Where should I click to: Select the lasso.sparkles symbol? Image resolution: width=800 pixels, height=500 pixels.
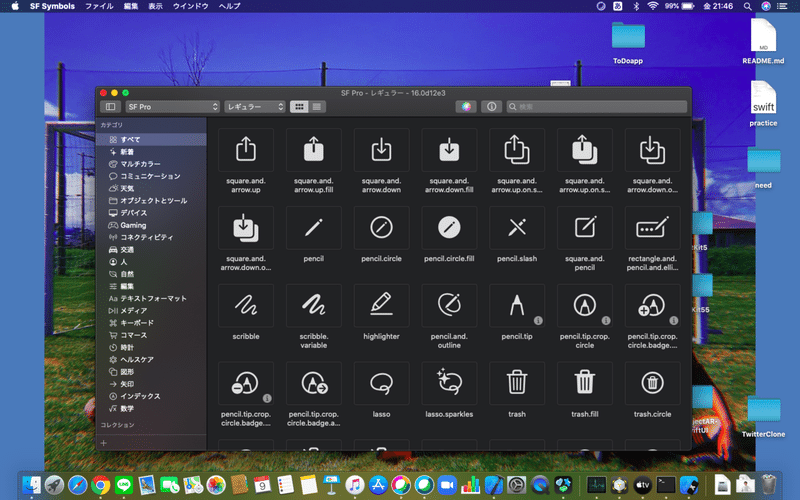449,383
